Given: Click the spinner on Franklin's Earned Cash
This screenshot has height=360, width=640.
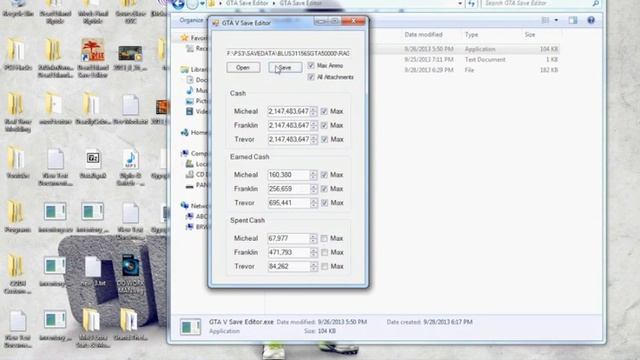Looking at the screenshot, I should click(x=313, y=189).
